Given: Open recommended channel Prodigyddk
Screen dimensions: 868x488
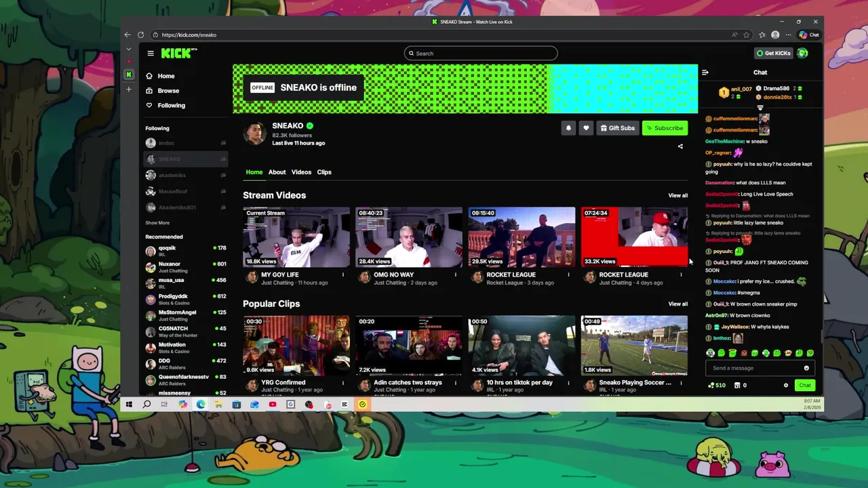Looking at the screenshot, I should [186, 300].
